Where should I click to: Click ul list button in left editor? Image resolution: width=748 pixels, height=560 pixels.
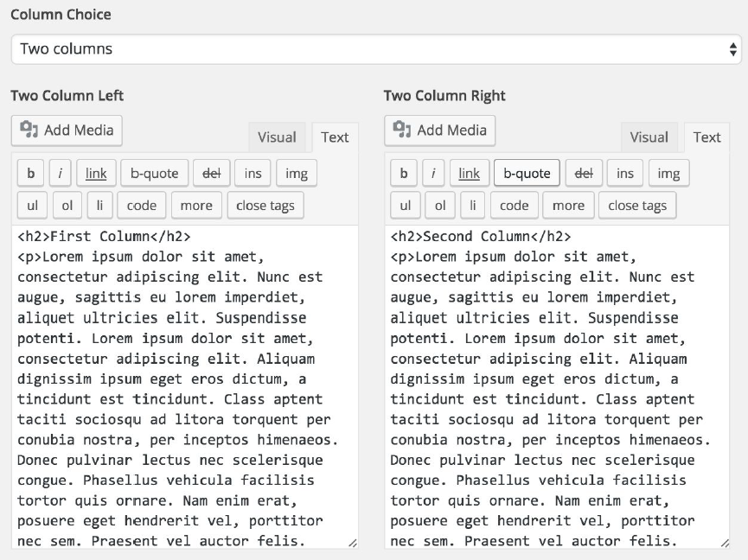pos(31,206)
